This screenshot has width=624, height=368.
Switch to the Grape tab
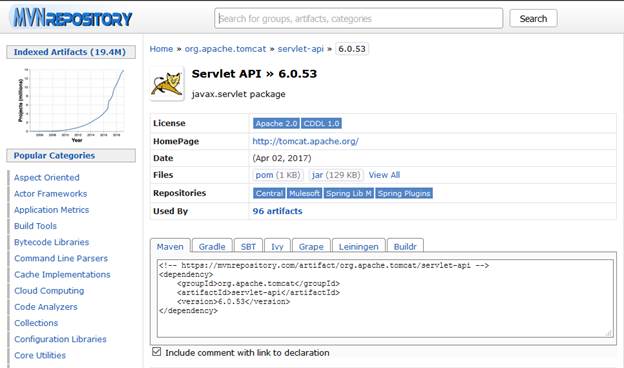point(311,246)
